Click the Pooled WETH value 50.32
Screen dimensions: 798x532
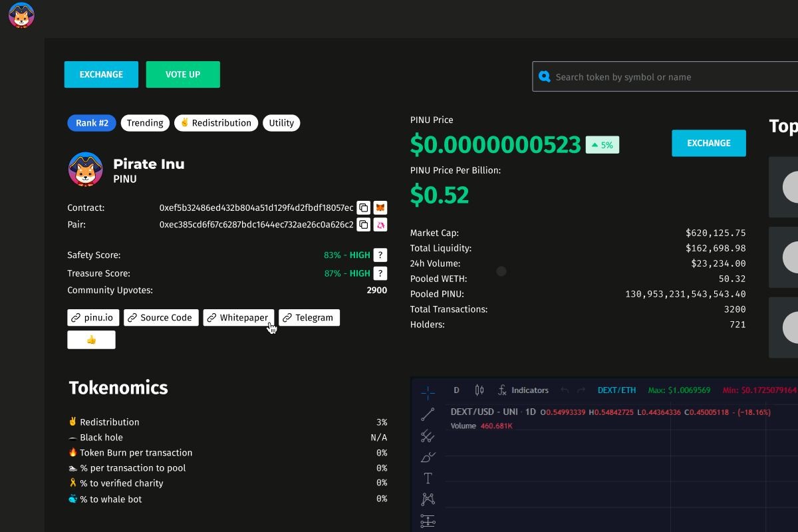pos(732,279)
